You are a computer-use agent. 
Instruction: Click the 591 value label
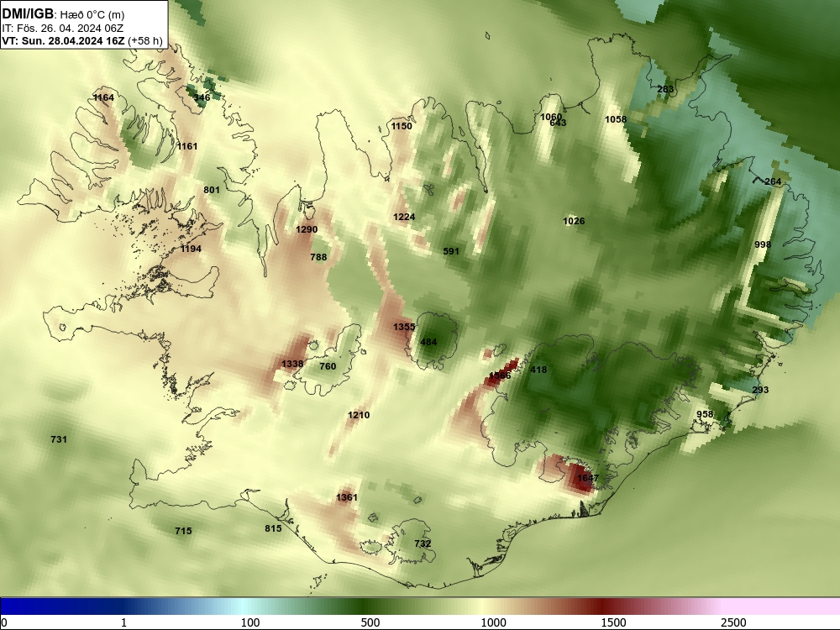pos(451,251)
